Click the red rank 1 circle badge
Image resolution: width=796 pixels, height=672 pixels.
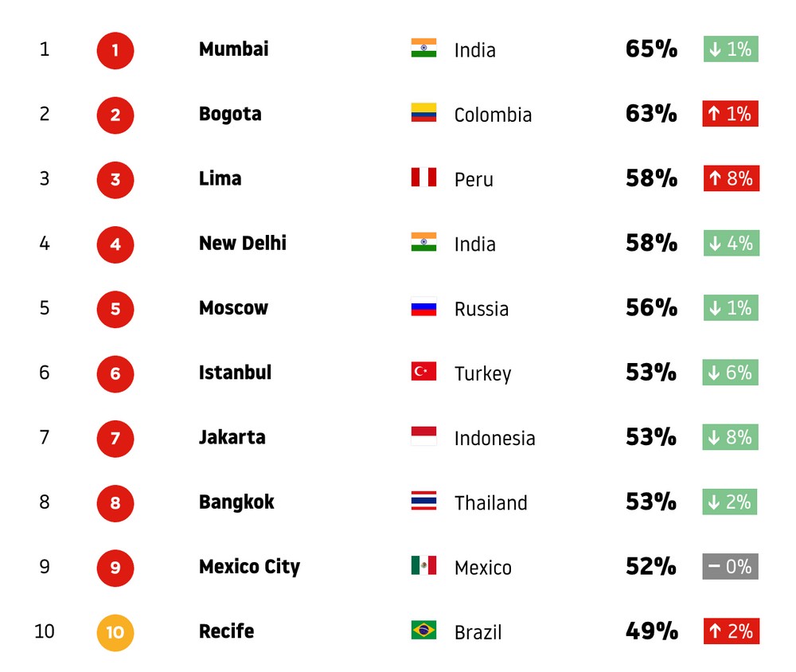point(115,50)
